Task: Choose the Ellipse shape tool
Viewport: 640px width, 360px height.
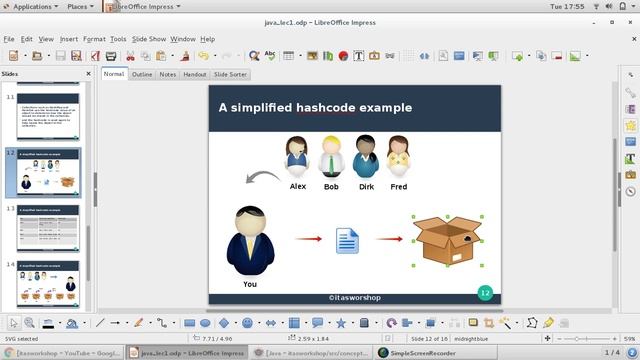Action: click(x=205, y=323)
